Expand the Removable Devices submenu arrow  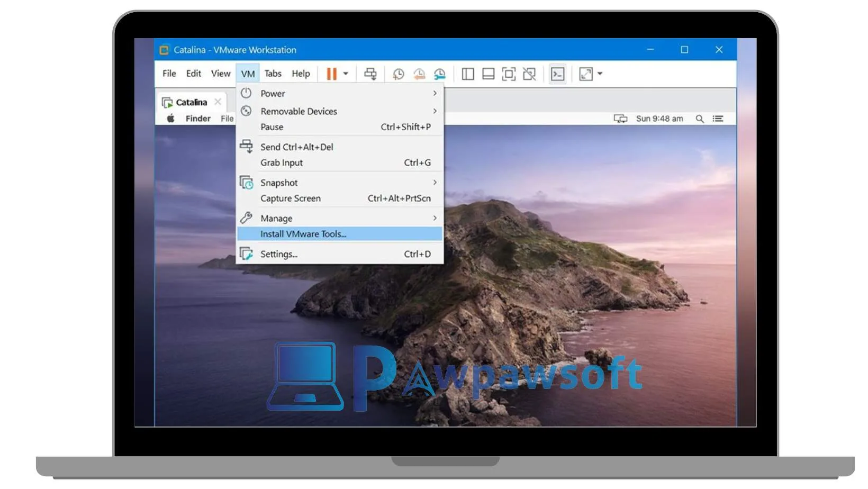[435, 111]
